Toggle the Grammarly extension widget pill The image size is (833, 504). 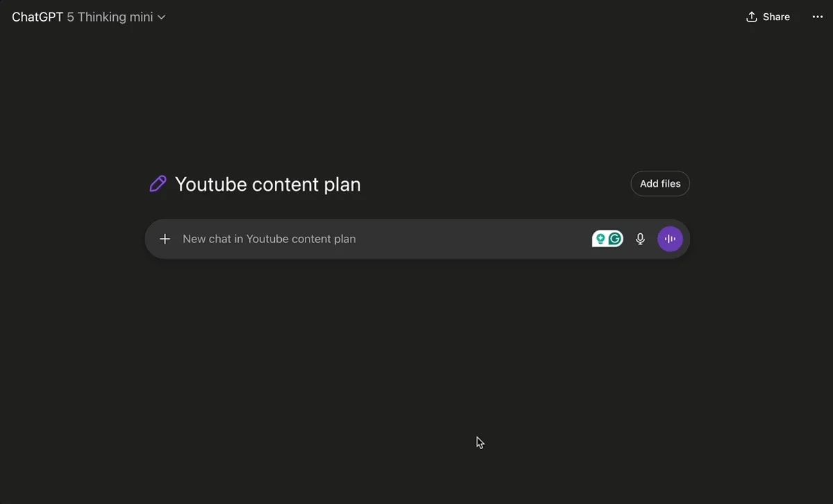(x=607, y=239)
